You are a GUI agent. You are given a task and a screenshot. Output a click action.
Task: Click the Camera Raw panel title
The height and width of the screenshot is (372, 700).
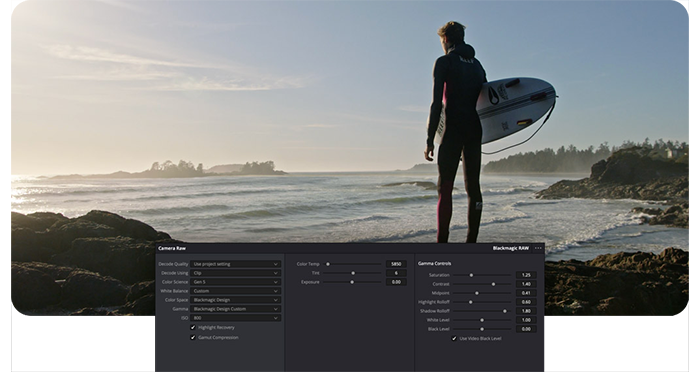point(172,248)
